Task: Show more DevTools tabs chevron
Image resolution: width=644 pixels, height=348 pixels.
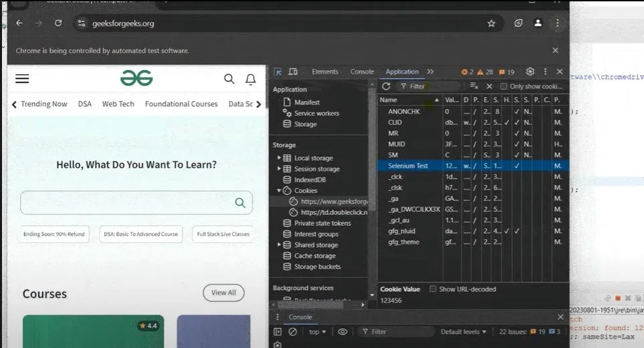Action: (430, 71)
